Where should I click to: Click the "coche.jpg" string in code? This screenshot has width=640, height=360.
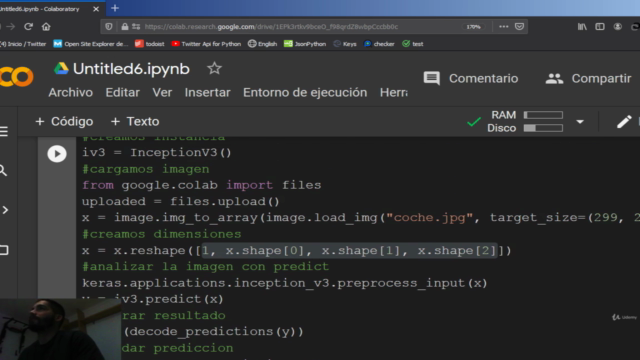(430, 218)
